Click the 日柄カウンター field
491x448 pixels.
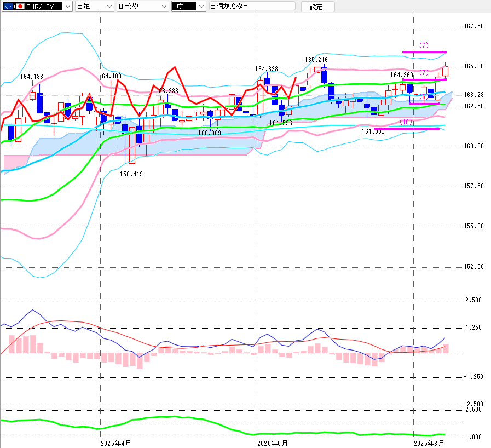252,6
